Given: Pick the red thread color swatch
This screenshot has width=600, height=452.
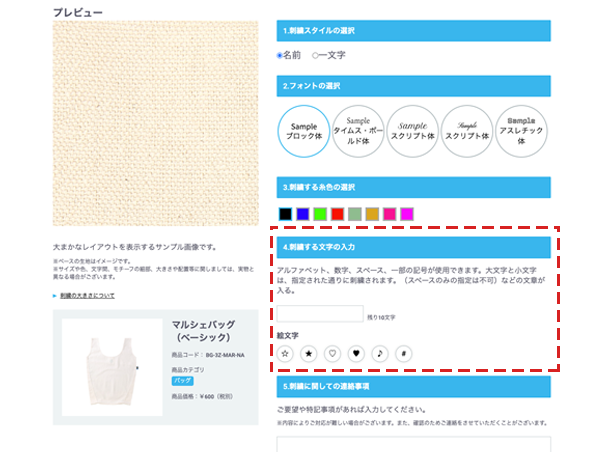Looking at the screenshot, I should coord(337,214).
